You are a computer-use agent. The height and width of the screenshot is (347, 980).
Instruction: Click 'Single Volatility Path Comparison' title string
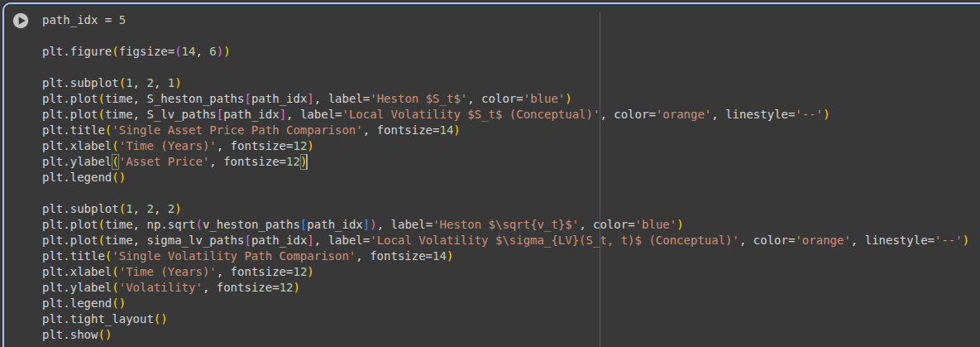[234, 256]
